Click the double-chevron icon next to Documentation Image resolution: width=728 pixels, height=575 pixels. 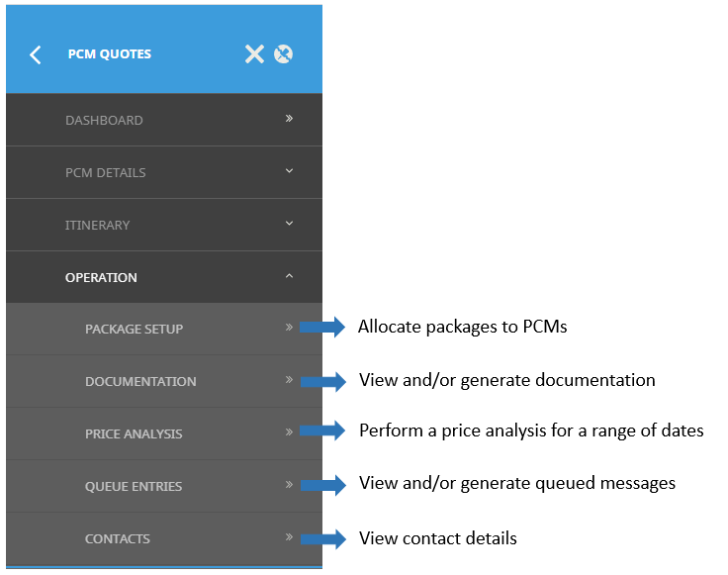click(289, 380)
